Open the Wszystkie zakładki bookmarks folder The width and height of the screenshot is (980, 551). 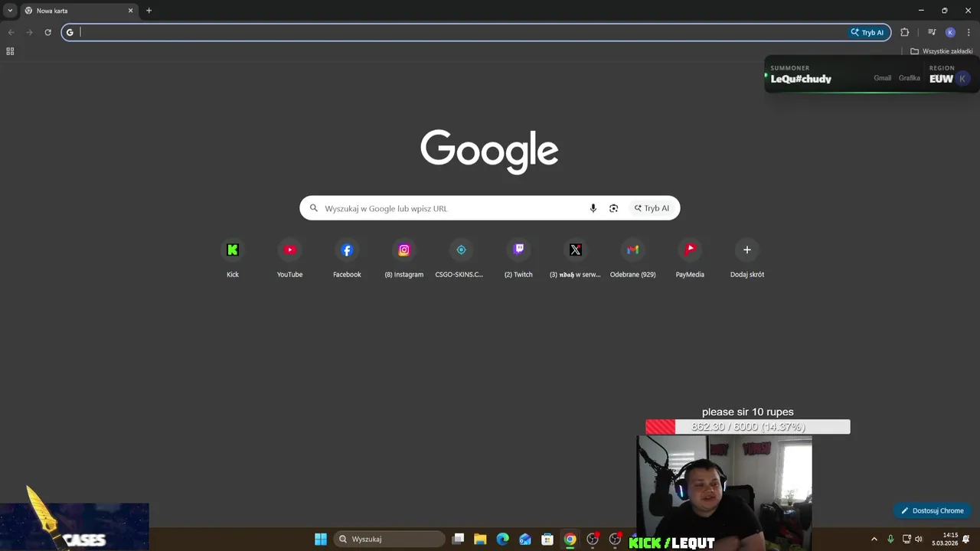pyautogui.click(x=942, y=51)
